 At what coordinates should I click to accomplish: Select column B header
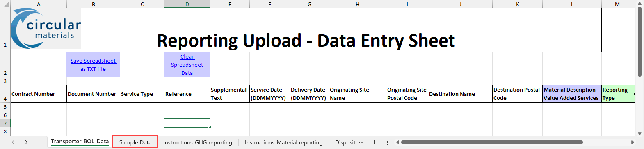pyautogui.click(x=94, y=4)
